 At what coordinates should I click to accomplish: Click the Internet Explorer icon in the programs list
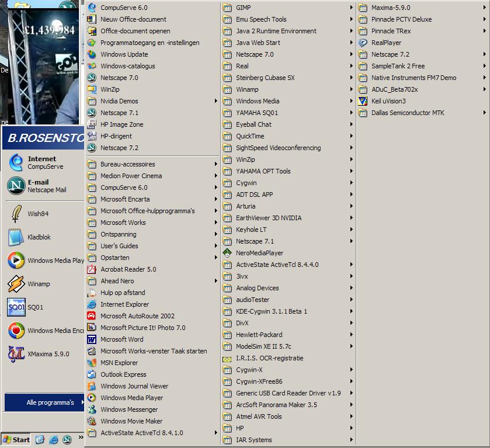(x=92, y=304)
